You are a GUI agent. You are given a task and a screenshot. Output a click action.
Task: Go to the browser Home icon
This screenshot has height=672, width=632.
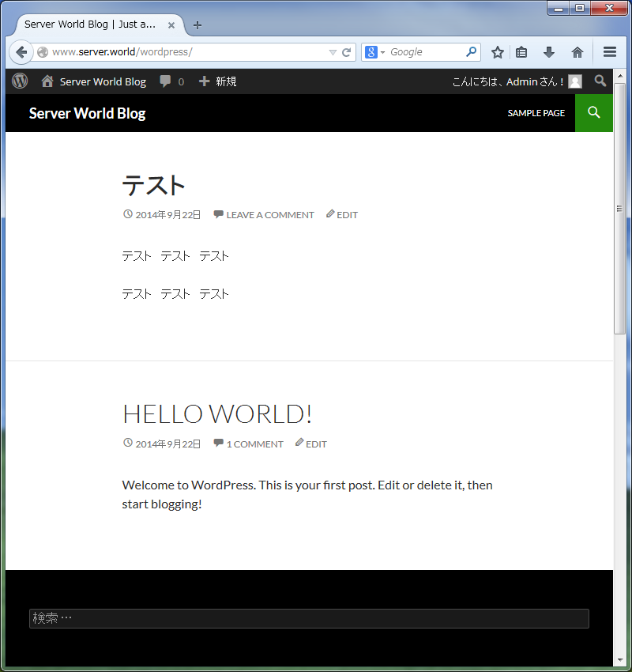click(577, 52)
